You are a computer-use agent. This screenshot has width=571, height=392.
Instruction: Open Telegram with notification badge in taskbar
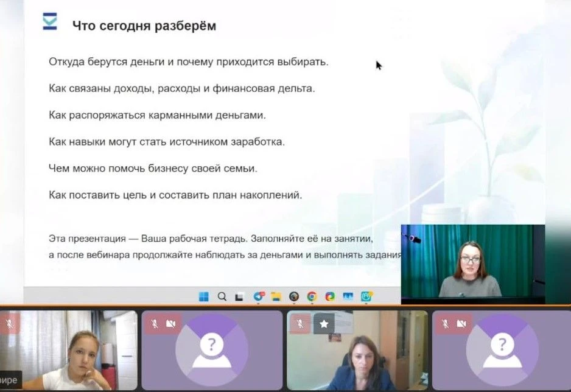259,296
